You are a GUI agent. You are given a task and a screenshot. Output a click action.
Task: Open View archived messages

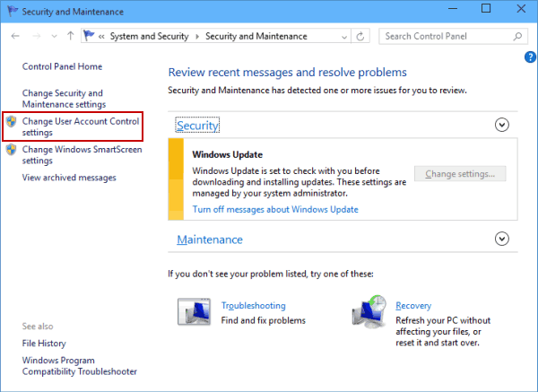69,178
